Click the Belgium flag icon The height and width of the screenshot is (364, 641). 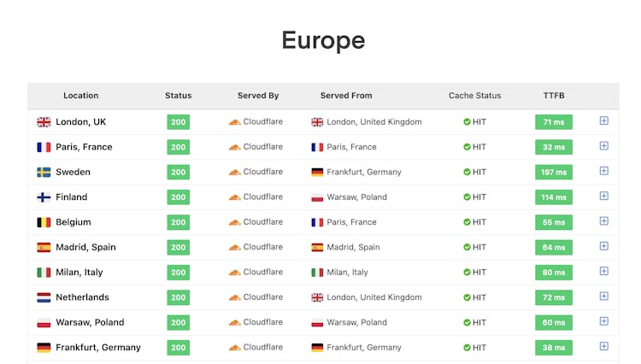[44, 222]
